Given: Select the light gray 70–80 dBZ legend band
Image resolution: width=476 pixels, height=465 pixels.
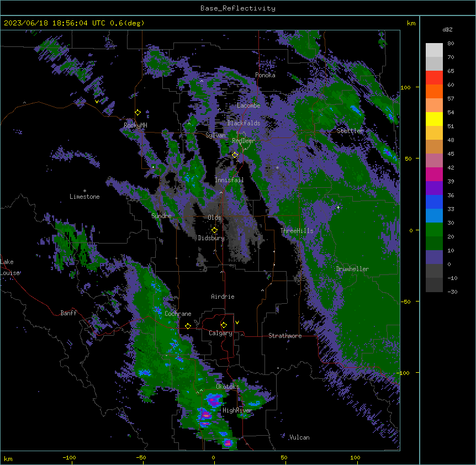Looking at the screenshot, I should (434, 50).
